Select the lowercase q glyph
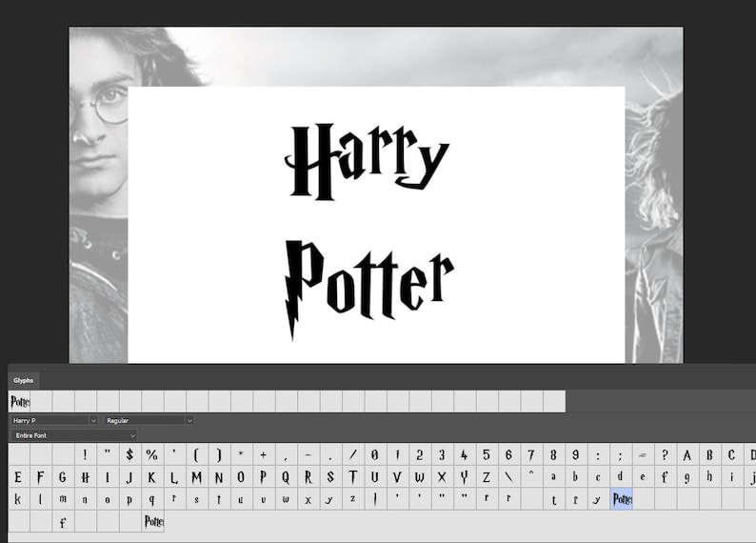Screen dimensions: 756x543 pos(152,499)
